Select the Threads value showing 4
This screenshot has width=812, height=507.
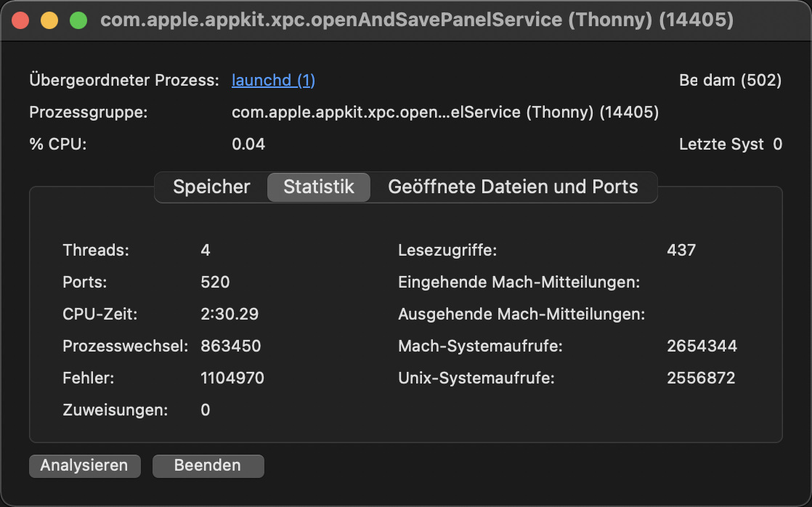[204, 250]
